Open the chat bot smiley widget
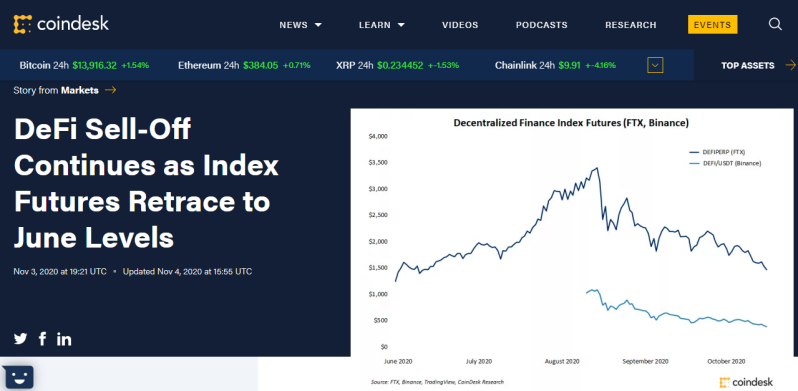 (17, 377)
